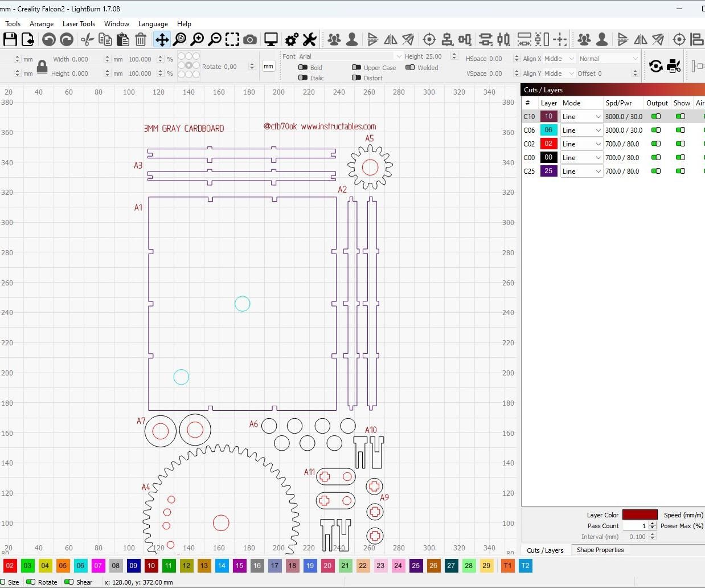Select the Zoom in magnifier icon
705x588 pixels.
tap(197, 39)
